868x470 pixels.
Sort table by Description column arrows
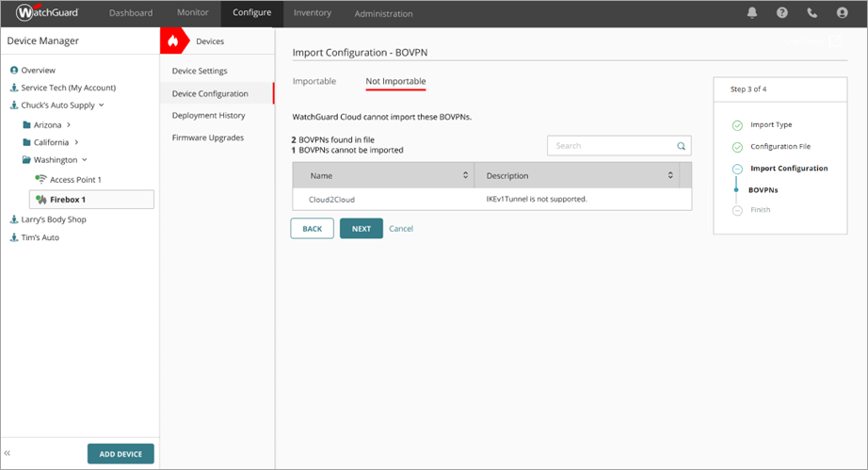coord(670,175)
